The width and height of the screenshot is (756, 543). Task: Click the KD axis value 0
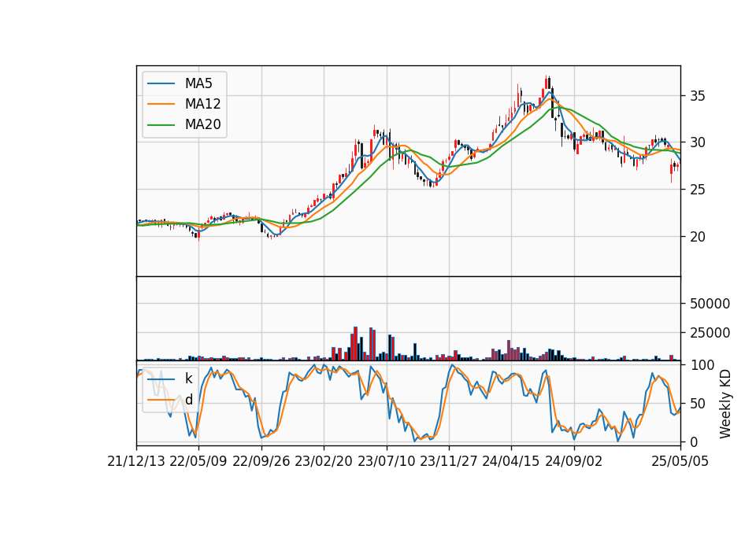point(694,441)
